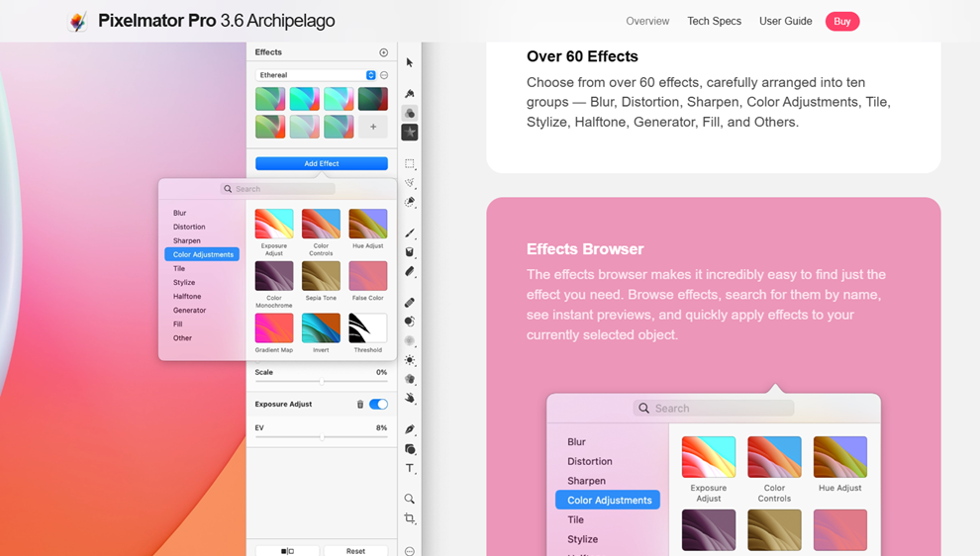Image resolution: width=980 pixels, height=556 pixels.
Task: Select the Paint brush tool
Action: pos(410,233)
